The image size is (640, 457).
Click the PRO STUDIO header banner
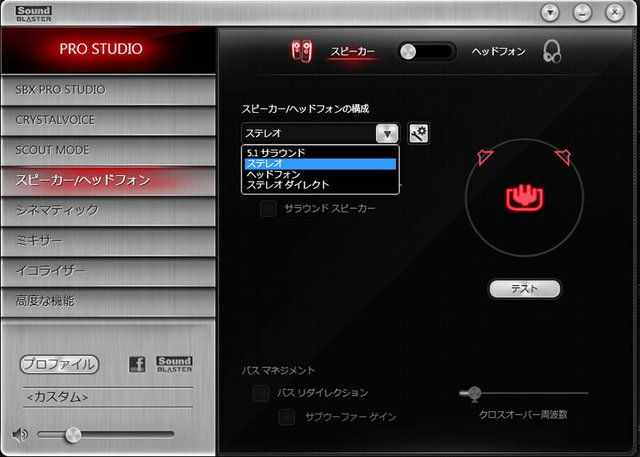[108, 50]
